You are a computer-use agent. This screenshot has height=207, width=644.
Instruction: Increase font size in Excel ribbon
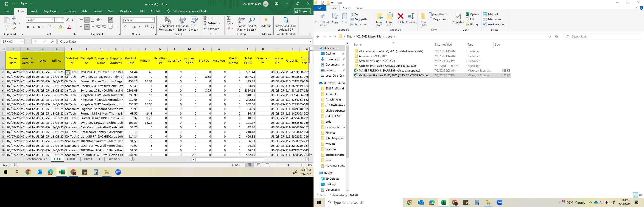[x=67, y=20]
